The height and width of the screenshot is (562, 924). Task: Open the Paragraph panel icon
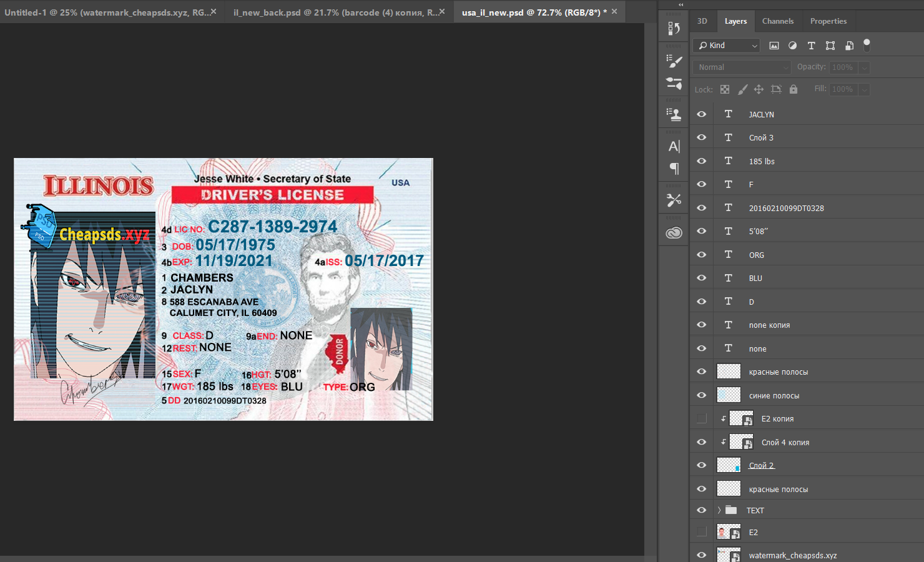pos(674,169)
